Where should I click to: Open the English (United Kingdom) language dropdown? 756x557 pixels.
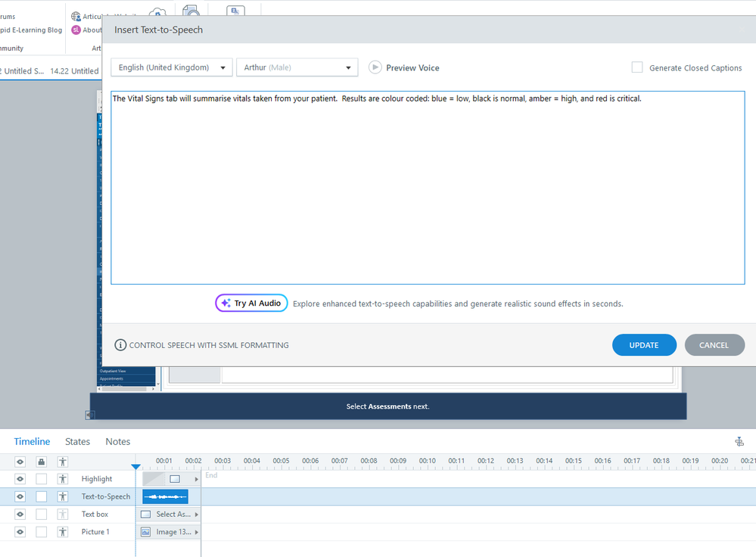172,67
